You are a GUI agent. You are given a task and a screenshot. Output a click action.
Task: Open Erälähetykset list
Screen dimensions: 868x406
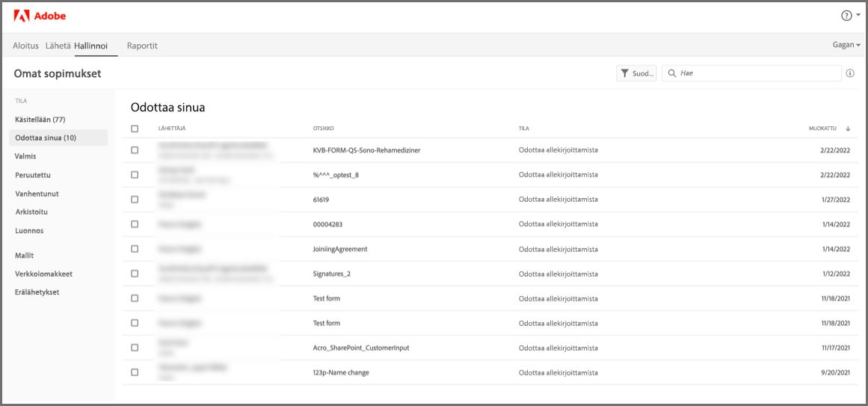click(x=37, y=292)
